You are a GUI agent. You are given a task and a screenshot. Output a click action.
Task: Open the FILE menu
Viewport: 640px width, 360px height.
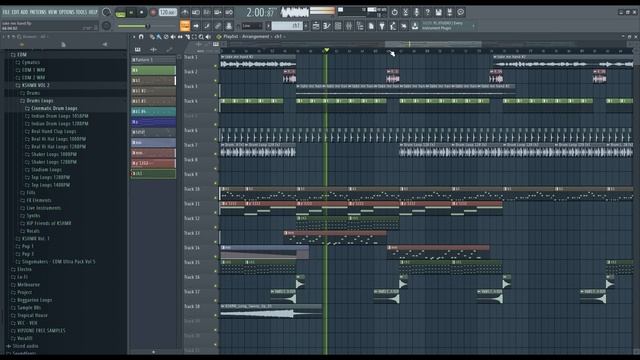(6, 12)
